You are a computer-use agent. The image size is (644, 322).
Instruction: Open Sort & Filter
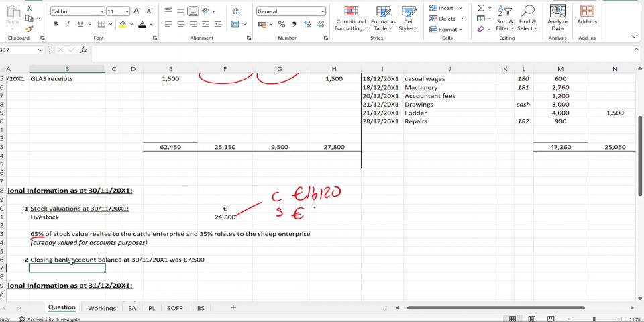(x=505, y=19)
